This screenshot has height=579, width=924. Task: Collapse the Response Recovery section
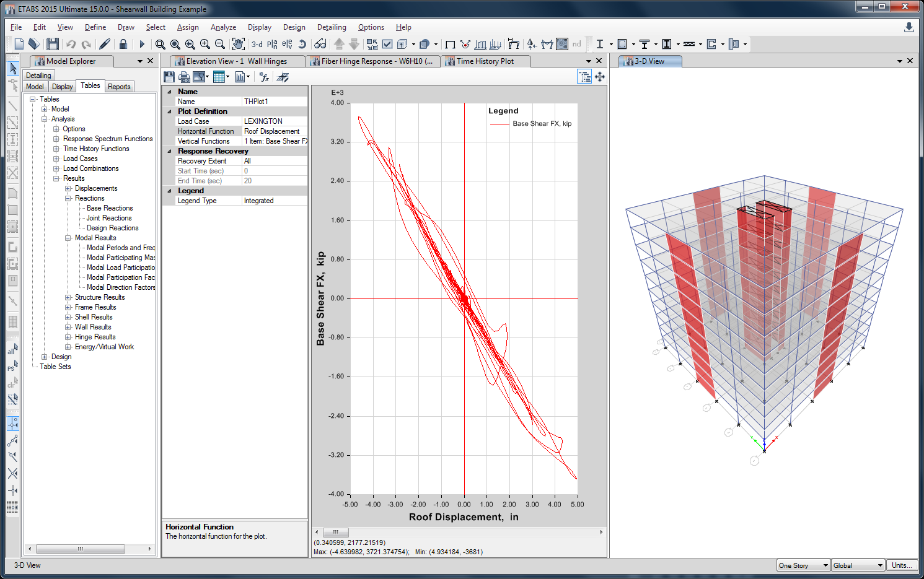click(169, 151)
